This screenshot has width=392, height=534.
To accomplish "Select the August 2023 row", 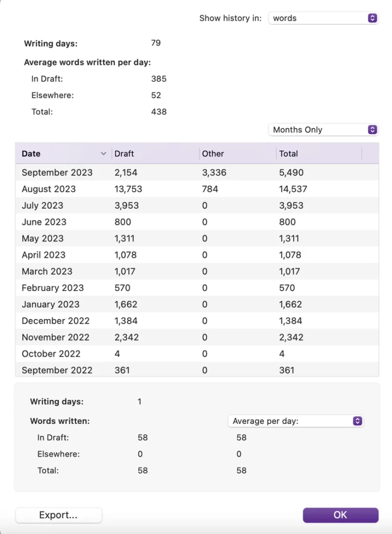I will (197, 189).
